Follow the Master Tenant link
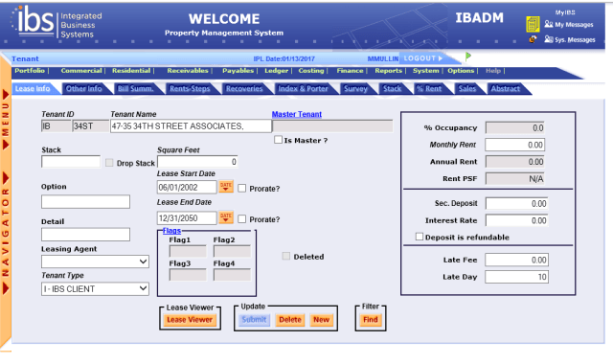613x364 pixels. (x=297, y=114)
